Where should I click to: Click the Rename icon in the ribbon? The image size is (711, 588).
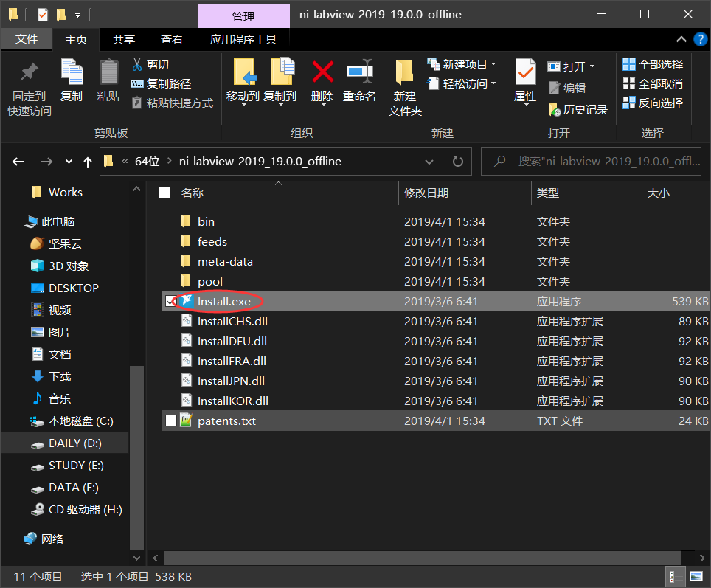(359, 72)
